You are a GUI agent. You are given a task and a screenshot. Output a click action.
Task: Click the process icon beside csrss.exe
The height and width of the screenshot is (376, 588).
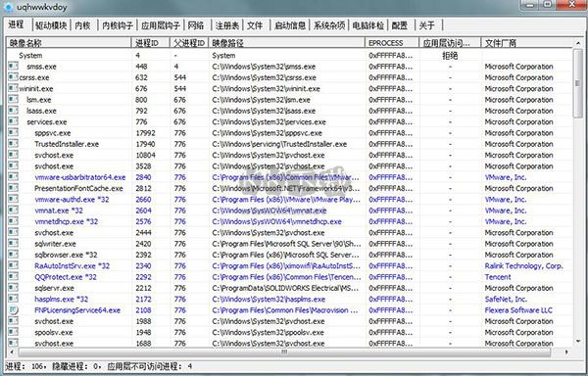pyautogui.click(x=13, y=77)
